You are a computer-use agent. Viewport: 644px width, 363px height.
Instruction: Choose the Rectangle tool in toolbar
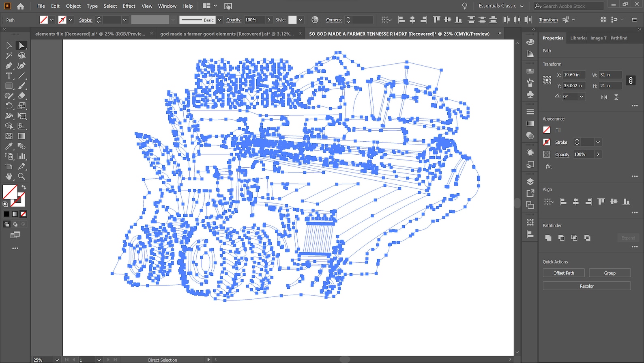(x=9, y=86)
